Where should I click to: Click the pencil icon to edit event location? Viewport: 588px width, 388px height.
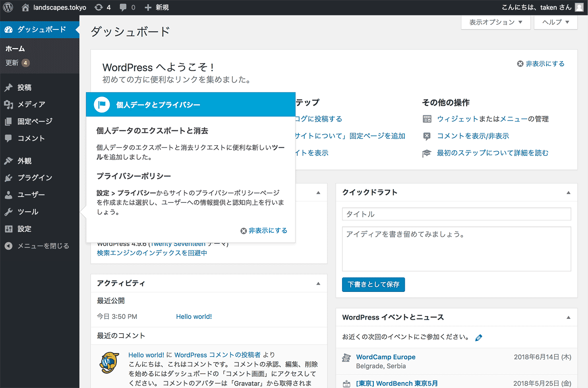point(479,338)
